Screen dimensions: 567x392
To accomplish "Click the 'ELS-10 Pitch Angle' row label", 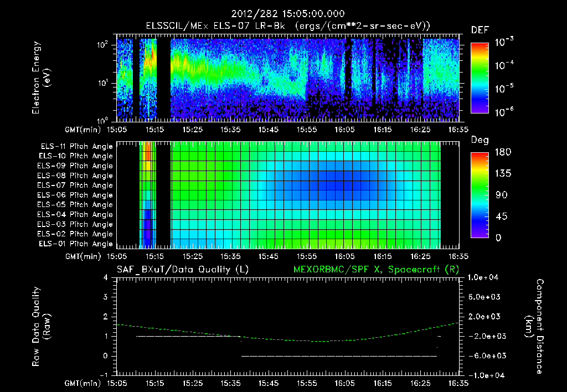I will tap(76, 156).
